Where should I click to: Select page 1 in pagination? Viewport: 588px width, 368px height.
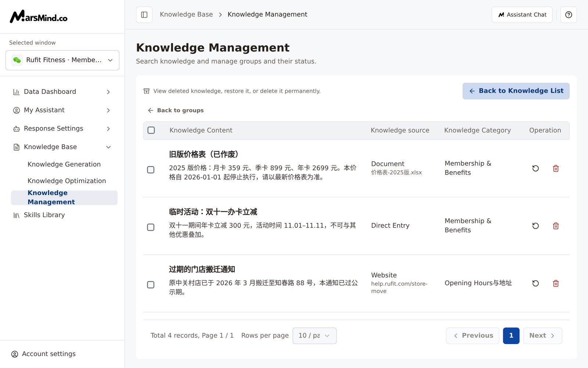pyautogui.click(x=511, y=336)
